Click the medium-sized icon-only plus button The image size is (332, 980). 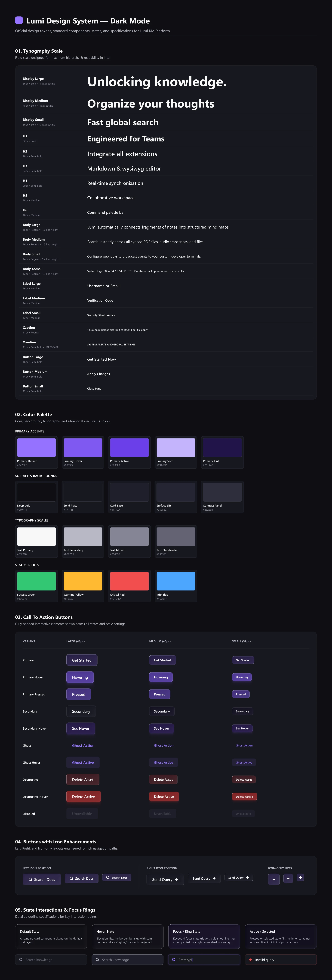click(x=288, y=878)
